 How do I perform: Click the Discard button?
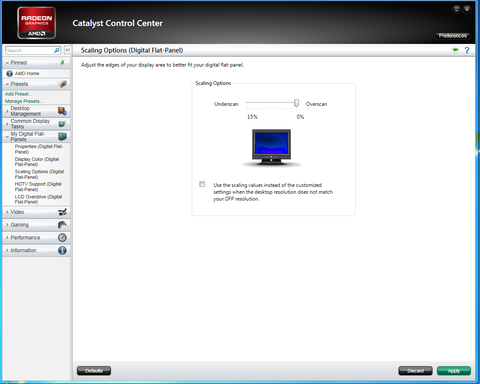pyautogui.click(x=415, y=371)
